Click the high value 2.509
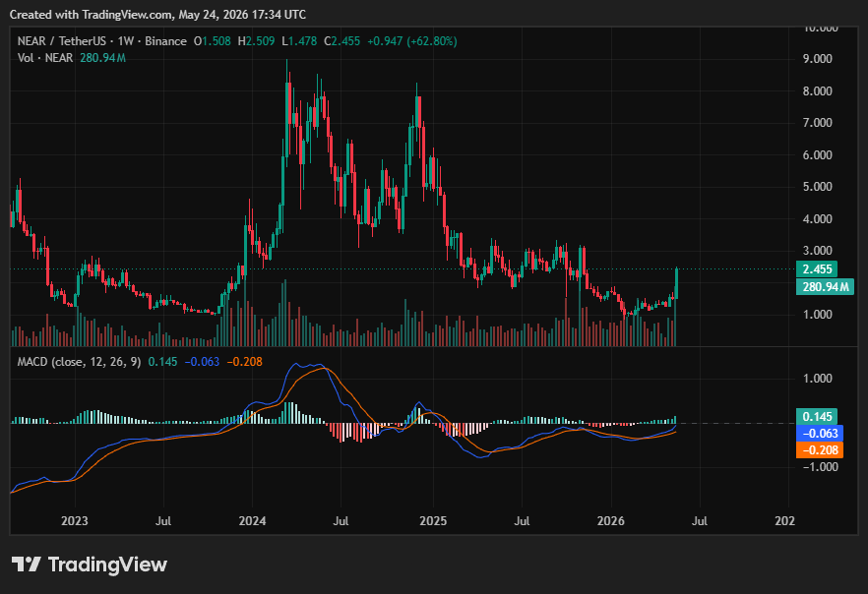The width and height of the screenshot is (868, 594). (260, 41)
